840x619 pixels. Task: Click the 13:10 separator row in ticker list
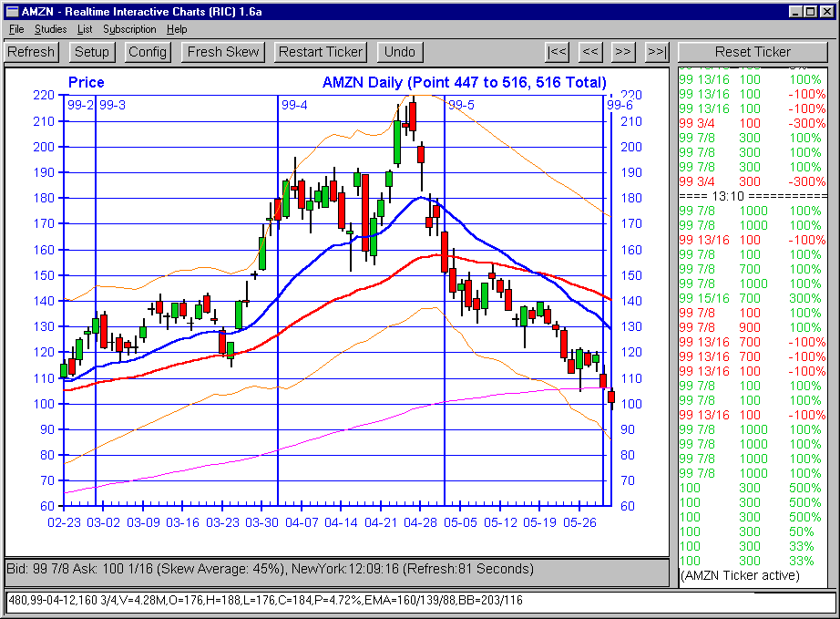753,196
